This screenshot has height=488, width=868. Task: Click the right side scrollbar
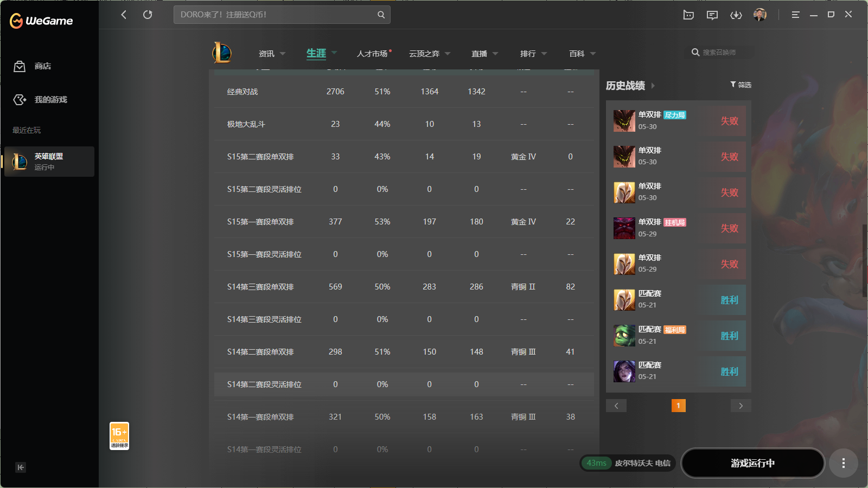865,261
